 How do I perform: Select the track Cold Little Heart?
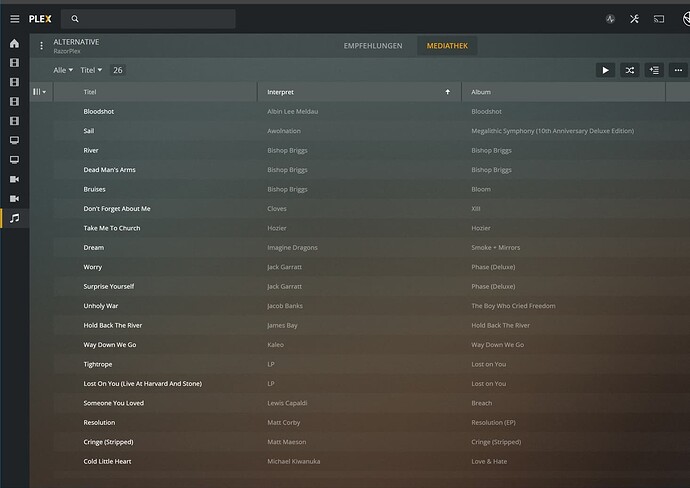point(107,461)
